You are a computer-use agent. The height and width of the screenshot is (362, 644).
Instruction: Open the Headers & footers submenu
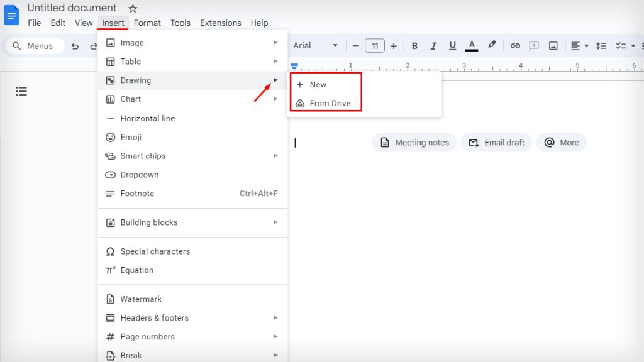pos(192,317)
